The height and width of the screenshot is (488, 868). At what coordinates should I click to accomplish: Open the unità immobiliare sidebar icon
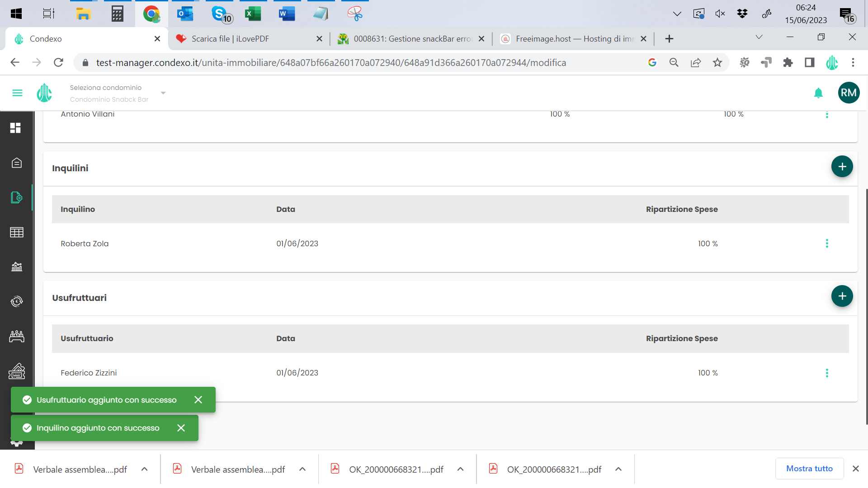tap(16, 197)
